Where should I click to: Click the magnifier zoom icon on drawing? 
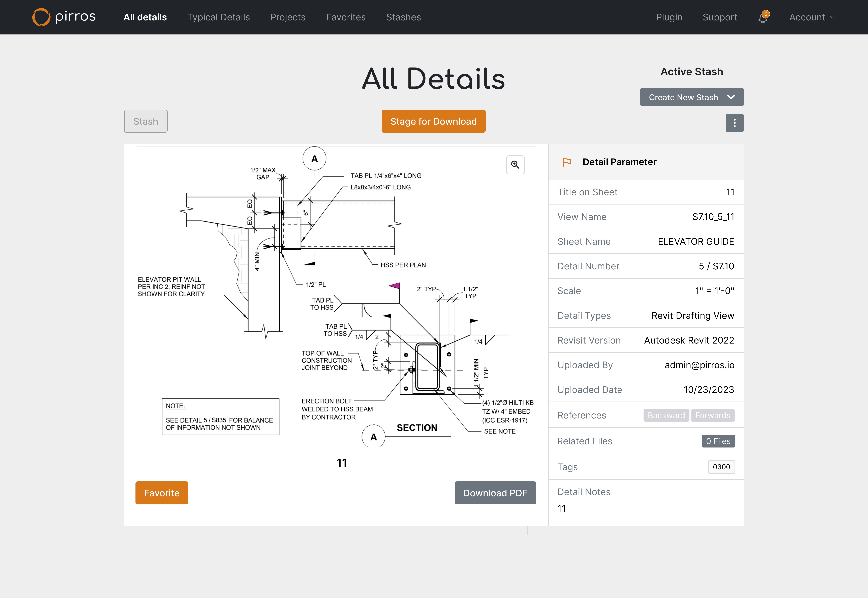point(515,165)
